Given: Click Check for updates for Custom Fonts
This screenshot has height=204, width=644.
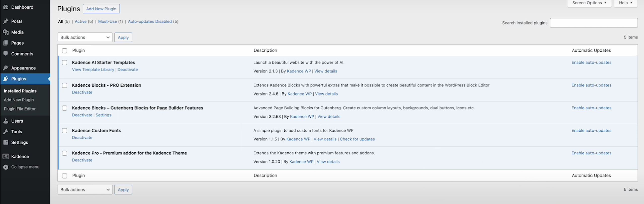Looking at the screenshot, I should point(357,139).
